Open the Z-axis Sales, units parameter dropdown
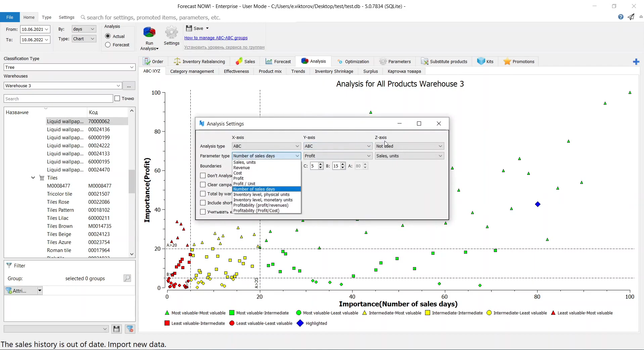This screenshot has width=644, height=350. pyautogui.click(x=409, y=156)
